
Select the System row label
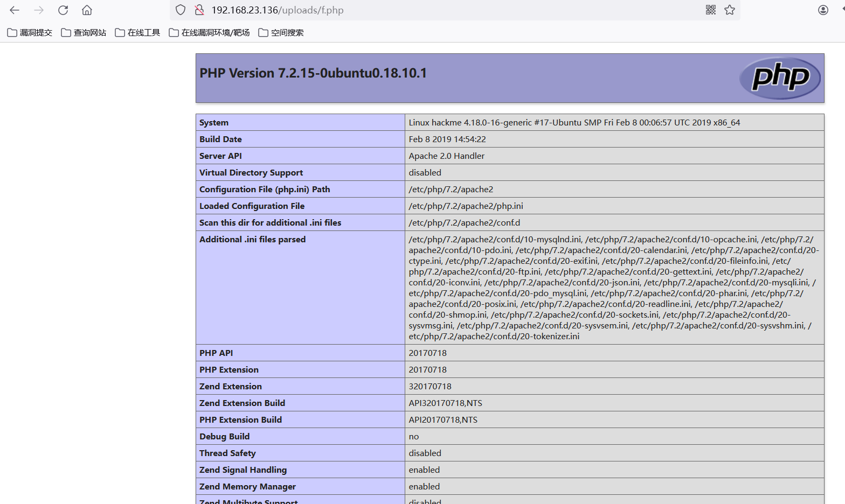[x=214, y=123]
